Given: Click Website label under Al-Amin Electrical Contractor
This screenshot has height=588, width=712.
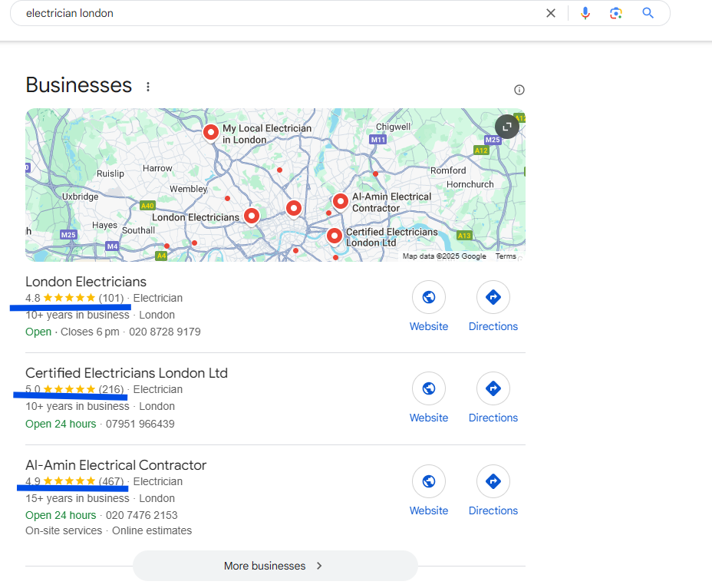Looking at the screenshot, I should (429, 510).
